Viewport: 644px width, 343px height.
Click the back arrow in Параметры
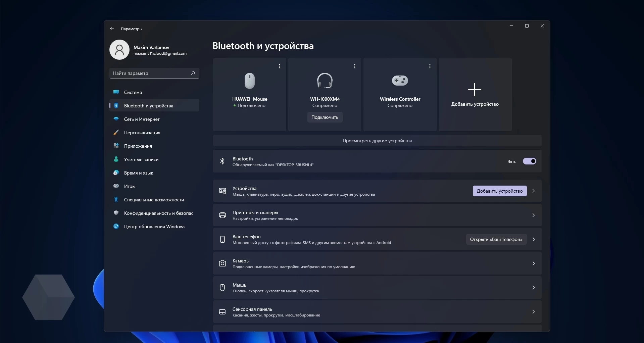tap(112, 29)
